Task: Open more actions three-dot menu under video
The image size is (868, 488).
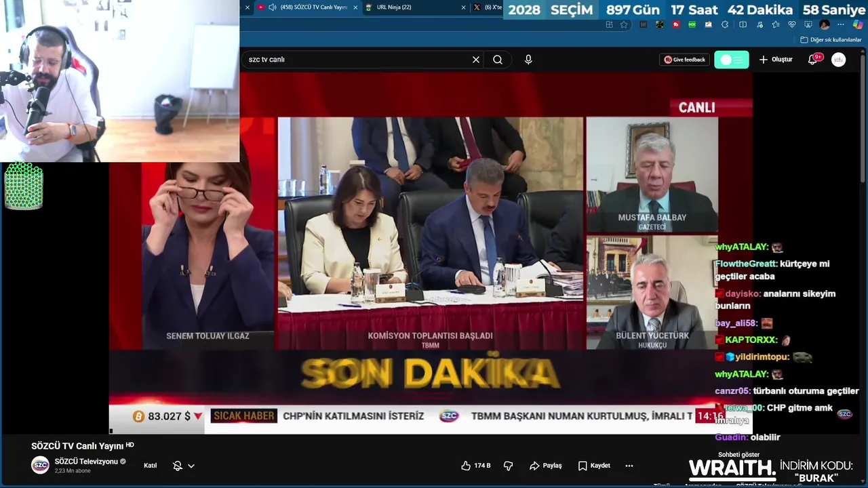Action: pyautogui.click(x=629, y=466)
